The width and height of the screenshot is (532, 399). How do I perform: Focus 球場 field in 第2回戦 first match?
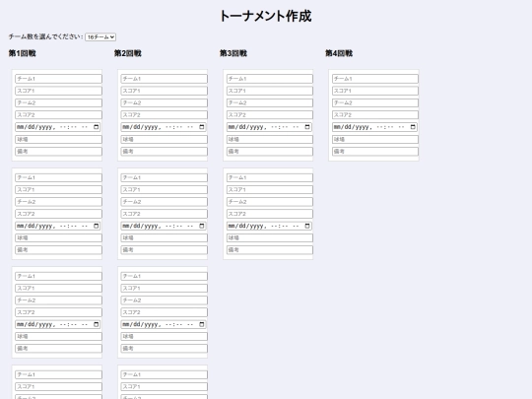165,140
